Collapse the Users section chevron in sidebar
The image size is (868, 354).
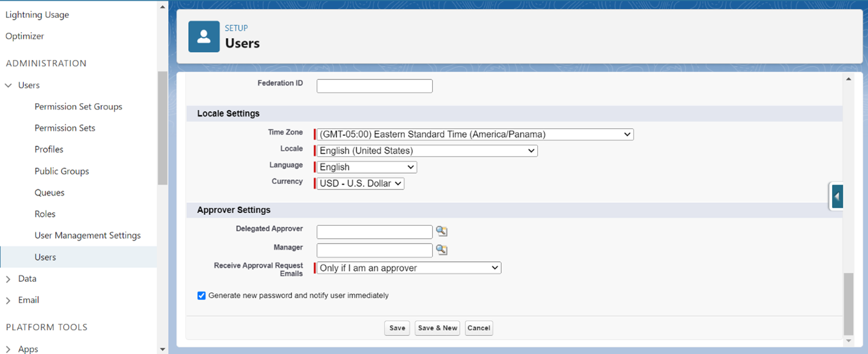(8, 86)
